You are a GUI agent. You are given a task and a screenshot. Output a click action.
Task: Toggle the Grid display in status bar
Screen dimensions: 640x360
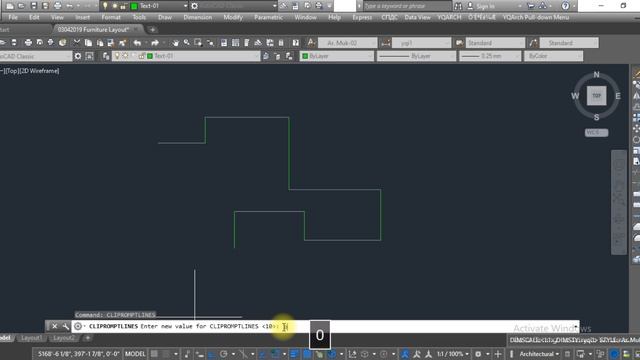tap(154, 354)
